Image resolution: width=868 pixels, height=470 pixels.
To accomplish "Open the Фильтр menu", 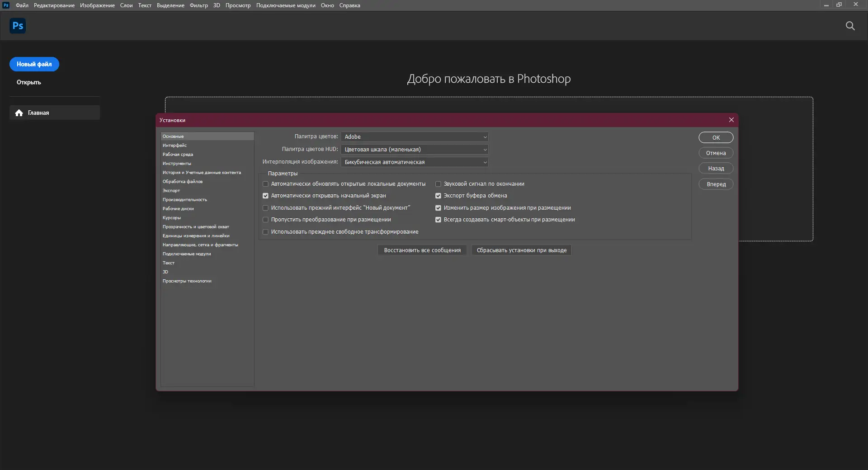I will 199,5.
